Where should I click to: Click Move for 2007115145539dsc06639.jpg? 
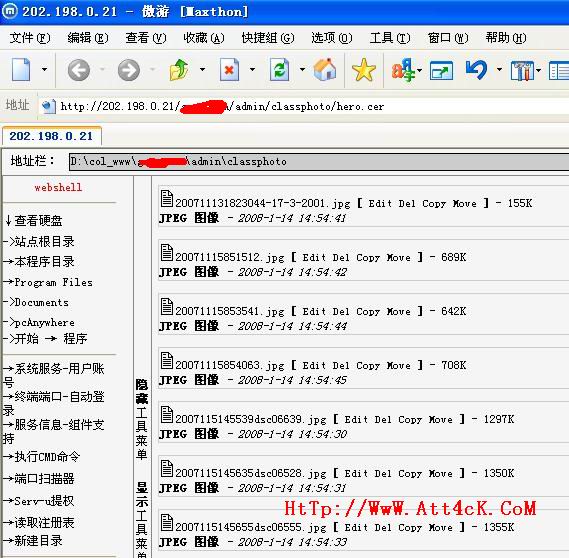coord(441,420)
